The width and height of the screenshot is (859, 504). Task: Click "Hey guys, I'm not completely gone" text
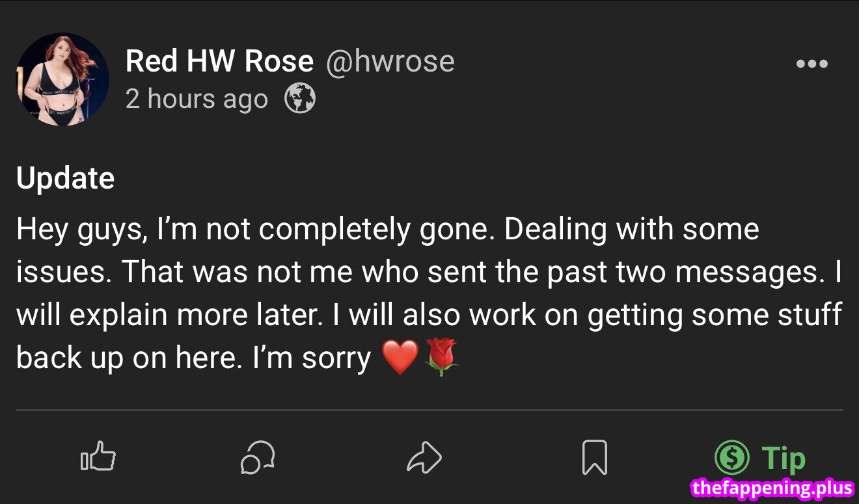point(254,230)
